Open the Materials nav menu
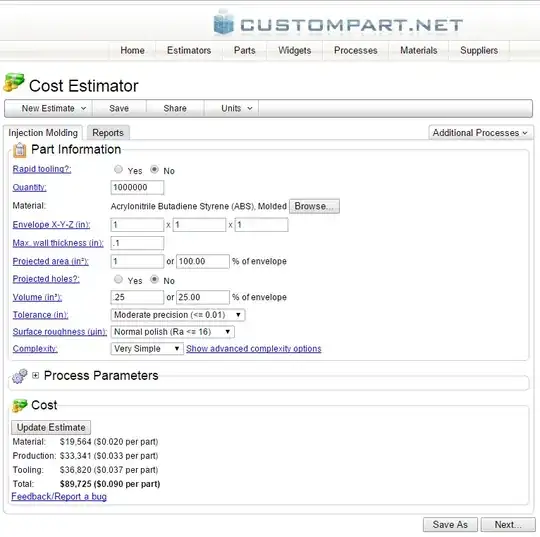Viewport: 540px width, 537px height. 418,50
